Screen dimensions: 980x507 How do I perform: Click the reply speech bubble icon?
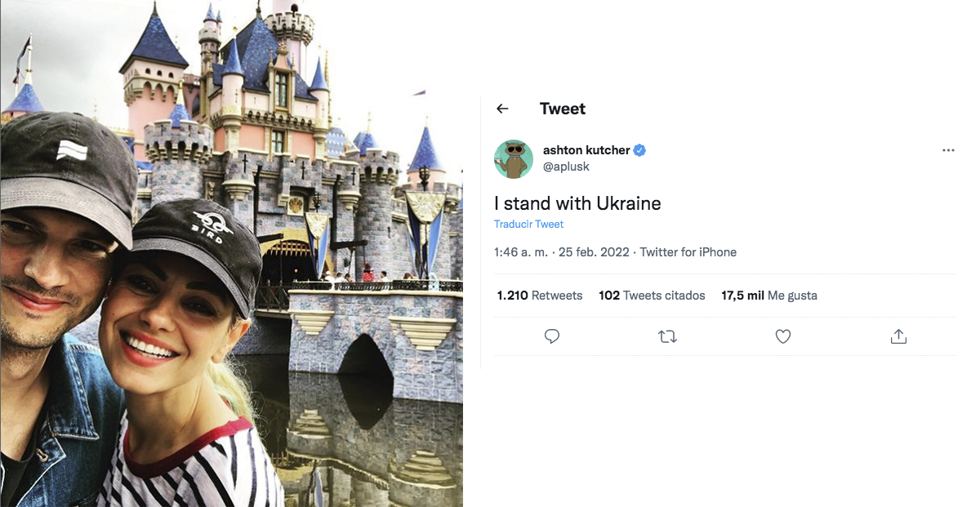(x=552, y=336)
